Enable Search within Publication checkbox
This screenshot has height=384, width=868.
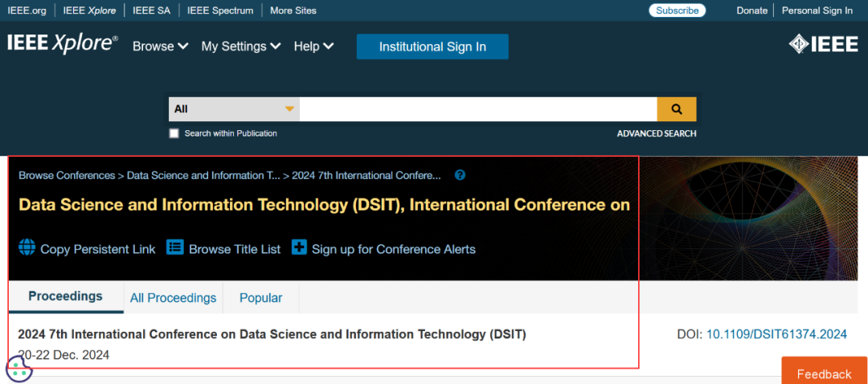(x=174, y=133)
